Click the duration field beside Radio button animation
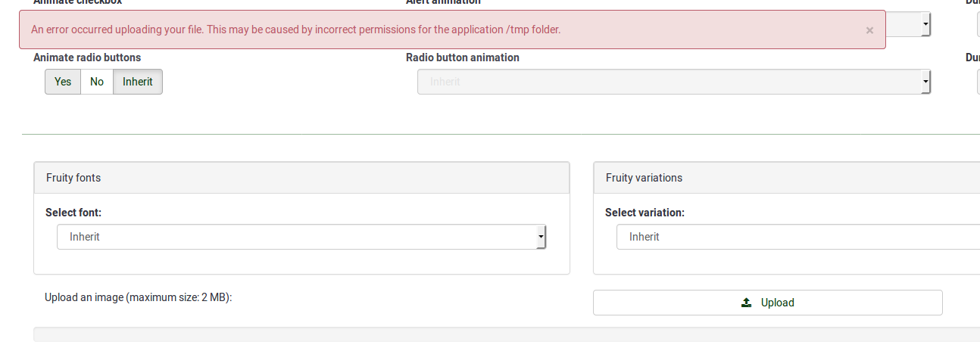This screenshot has width=980, height=348. coord(978,82)
